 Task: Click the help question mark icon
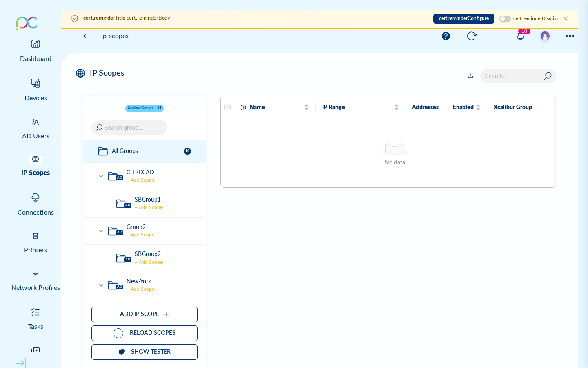(446, 36)
